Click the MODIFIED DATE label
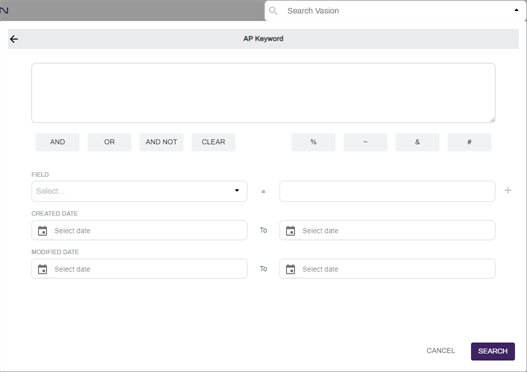Image resolution: width=527 pixels, height=372 pixels. (55, 252)
